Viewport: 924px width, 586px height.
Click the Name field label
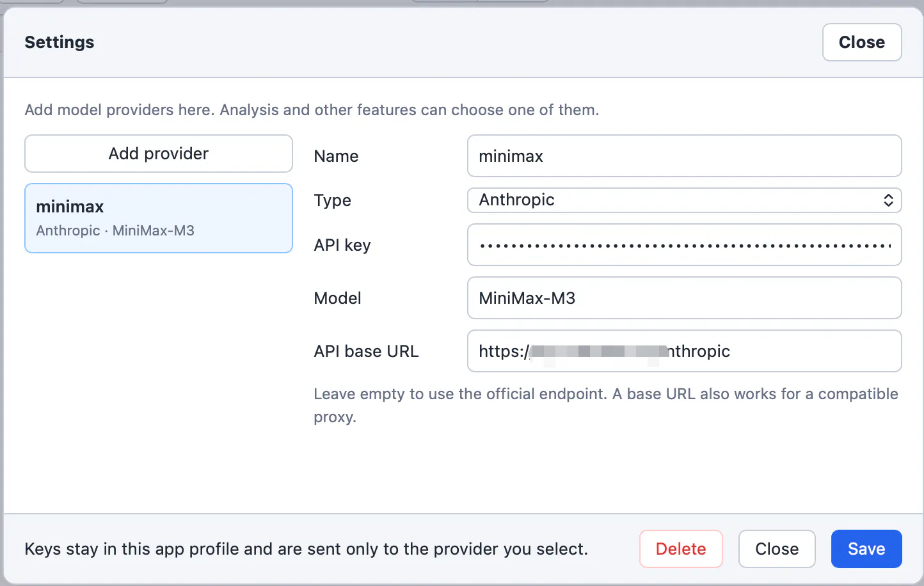click(x=336, y=156)
